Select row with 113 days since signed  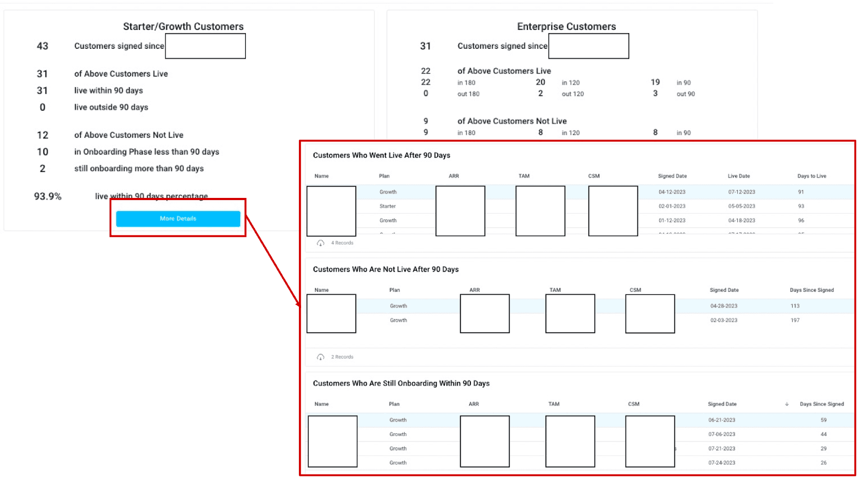tap(795, 306)
